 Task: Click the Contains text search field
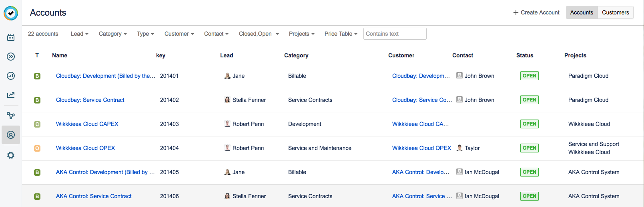(395, 34)
